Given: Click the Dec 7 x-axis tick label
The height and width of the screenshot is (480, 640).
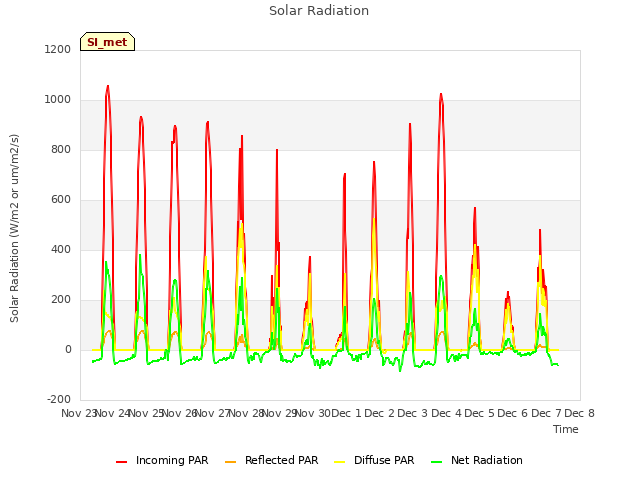Looking at the screenshot, I should tap(546, 413).
